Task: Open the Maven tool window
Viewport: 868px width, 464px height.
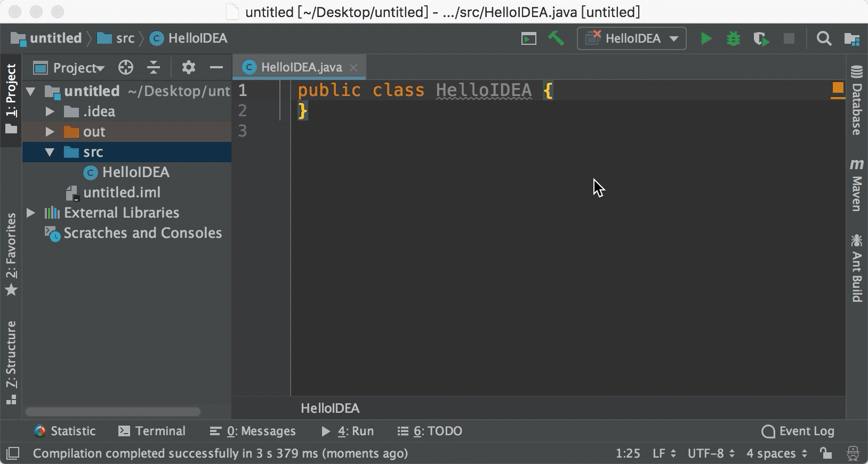Action: [x=856, y=185]
